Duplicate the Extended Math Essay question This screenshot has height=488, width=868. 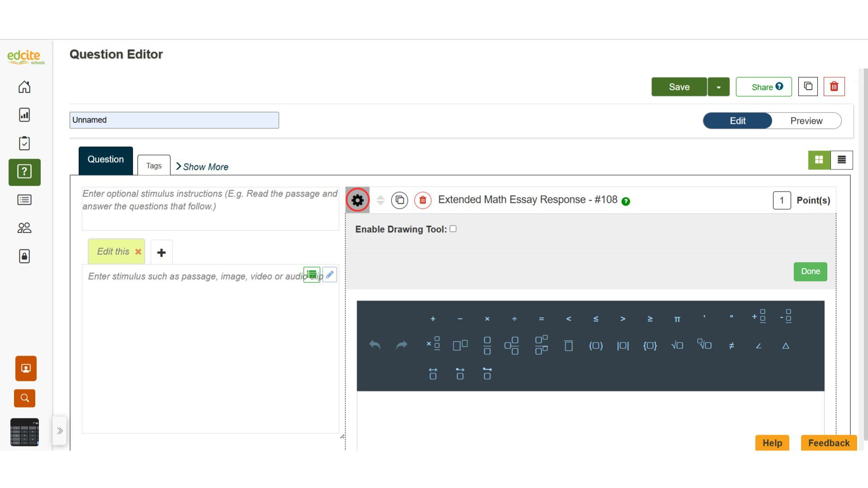coord(400,200)
